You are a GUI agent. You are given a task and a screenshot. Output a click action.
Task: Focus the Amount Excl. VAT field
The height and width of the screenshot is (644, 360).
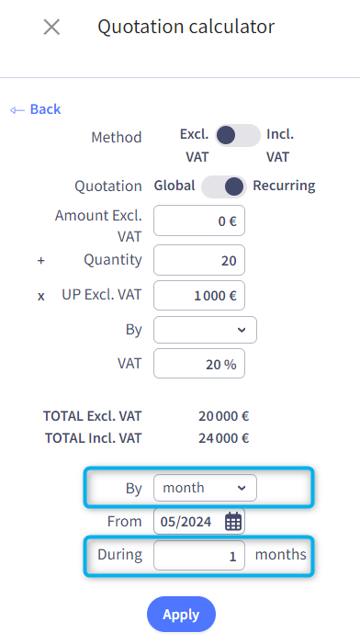(199, 221)
